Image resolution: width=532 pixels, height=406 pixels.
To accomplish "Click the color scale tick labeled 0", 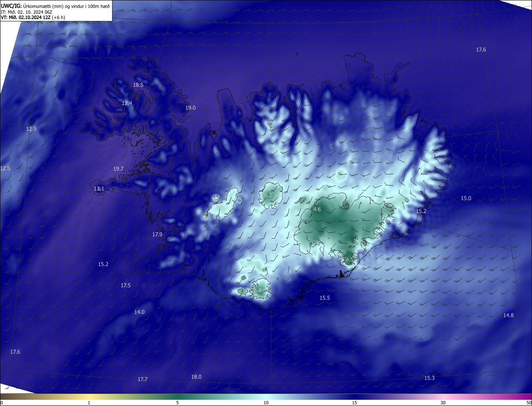I will point(1,403).
